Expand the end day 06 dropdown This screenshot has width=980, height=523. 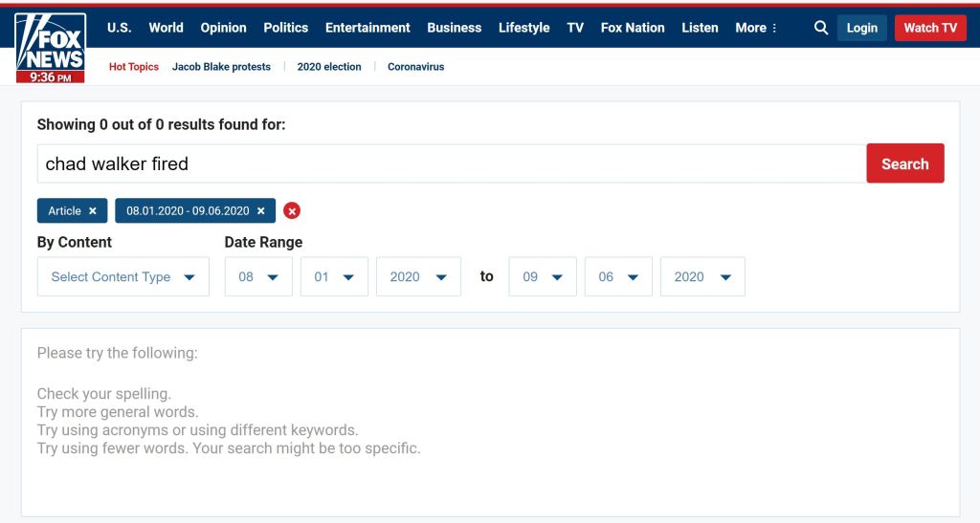point(618,276)
